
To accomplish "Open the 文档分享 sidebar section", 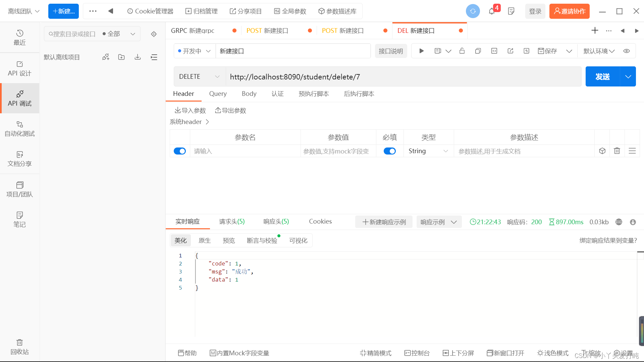I will click(x=19, y=159).
